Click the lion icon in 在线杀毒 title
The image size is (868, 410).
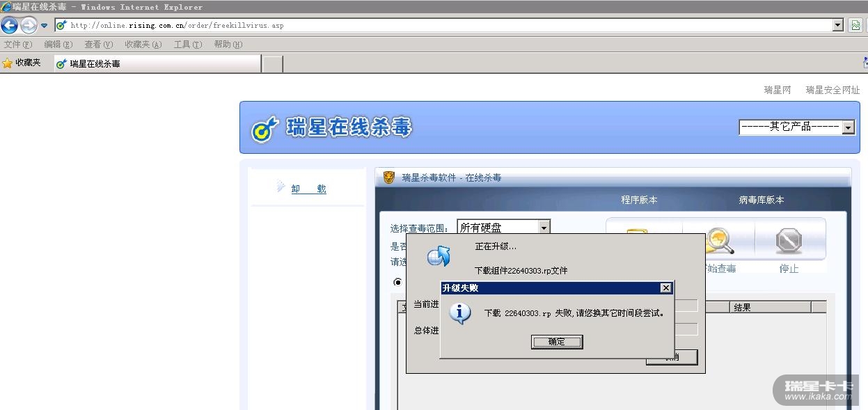click(388, 178)
